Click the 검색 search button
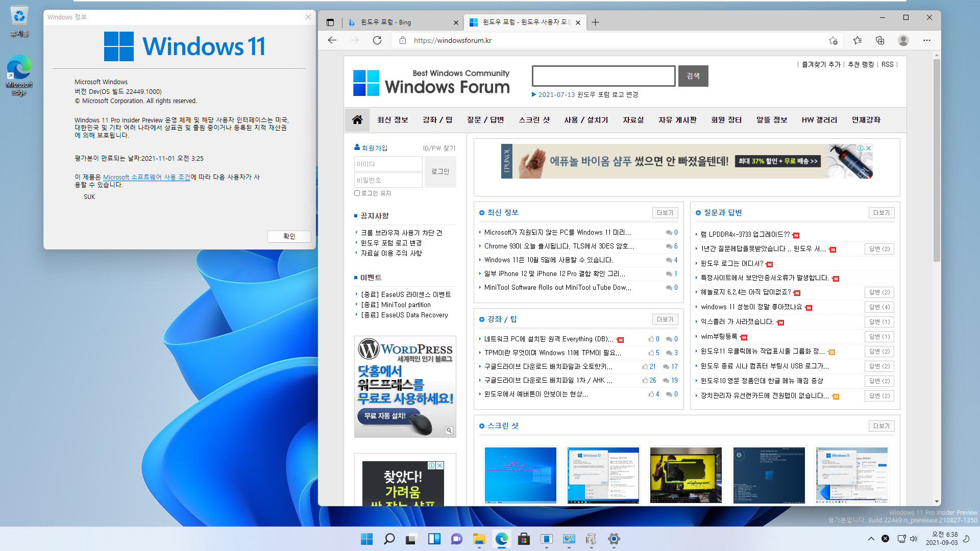Screen dimensions: 980x551 coord(693,76)
